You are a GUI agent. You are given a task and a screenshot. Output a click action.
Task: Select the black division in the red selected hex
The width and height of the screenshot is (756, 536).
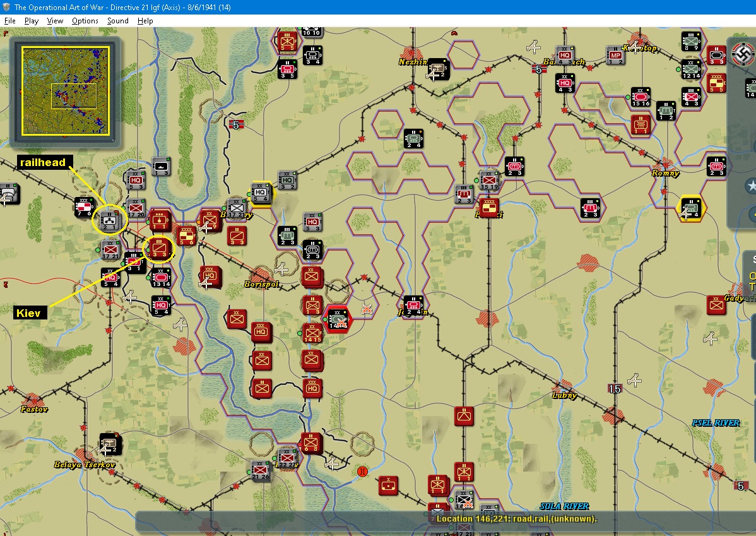click(338, 318)
